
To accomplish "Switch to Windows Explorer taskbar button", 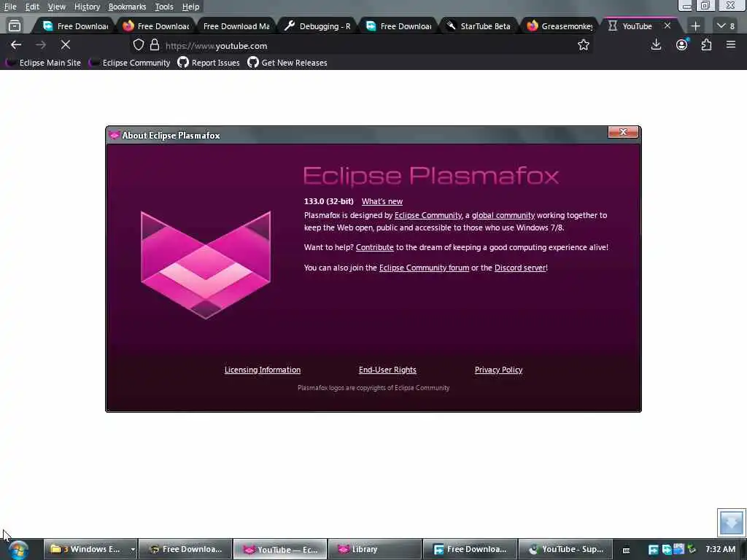I will (85, 550).
